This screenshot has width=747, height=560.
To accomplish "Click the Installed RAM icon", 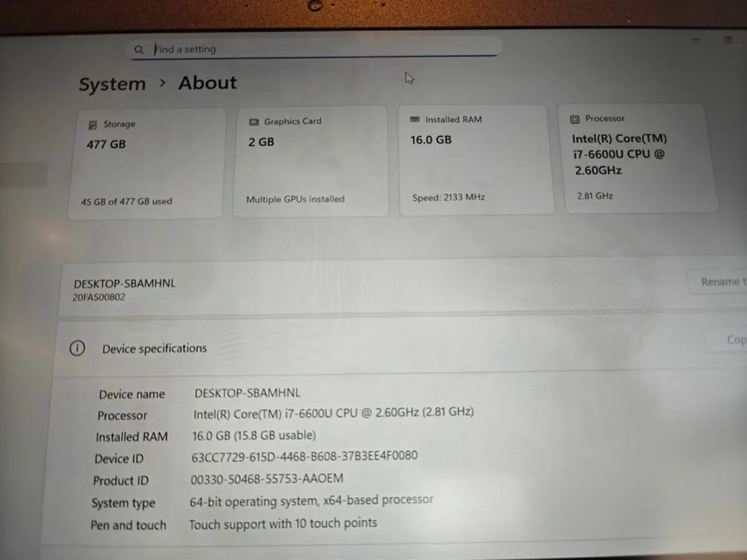I will click(415, 119).
